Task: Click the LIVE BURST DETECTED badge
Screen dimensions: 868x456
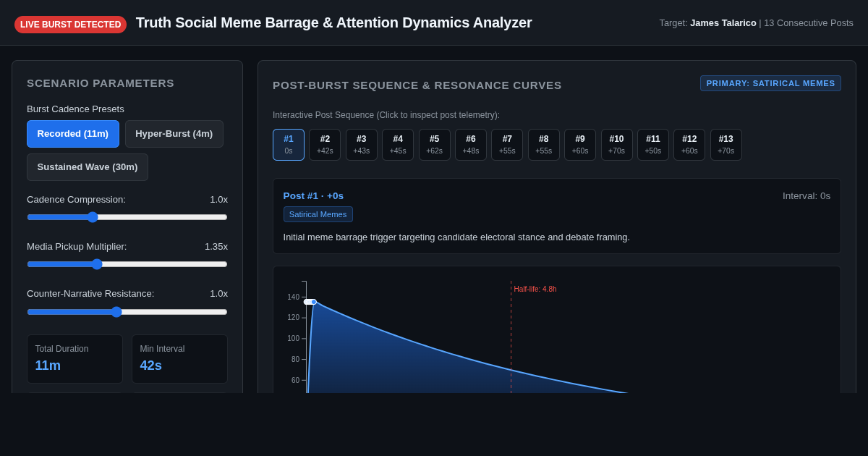Action: [71, 25]
